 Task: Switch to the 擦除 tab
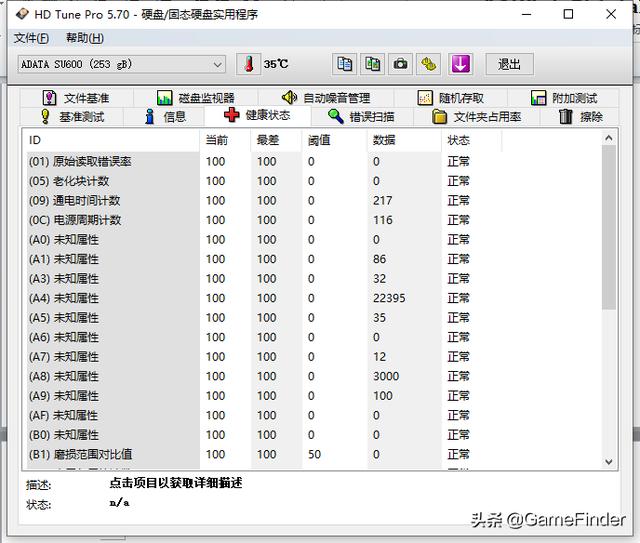(x=580, y=117)
